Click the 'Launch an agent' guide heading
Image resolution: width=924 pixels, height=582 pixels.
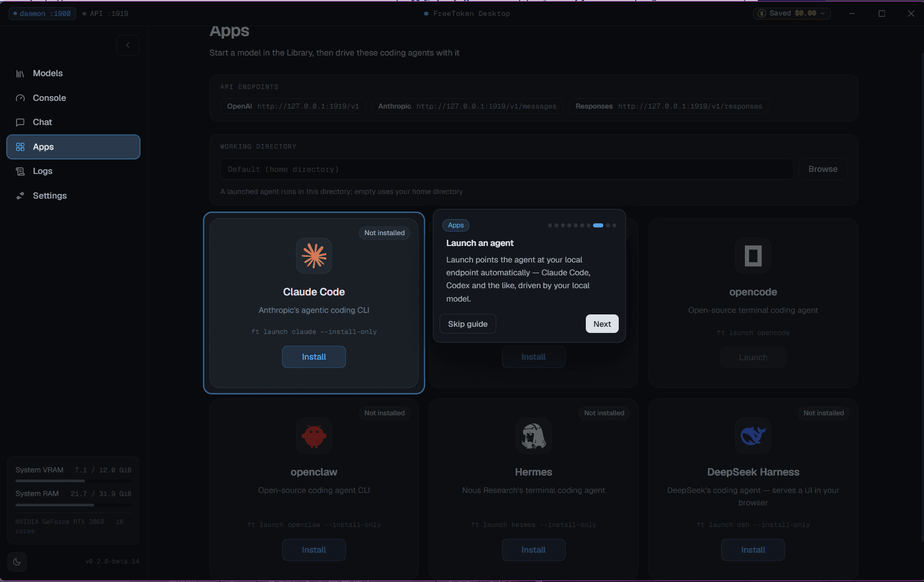[x=480, y=243]
